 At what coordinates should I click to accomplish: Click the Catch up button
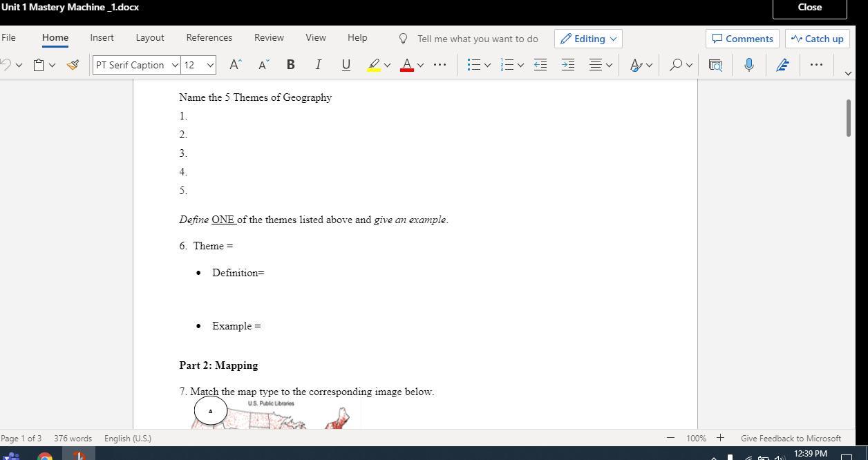point(818,39)
